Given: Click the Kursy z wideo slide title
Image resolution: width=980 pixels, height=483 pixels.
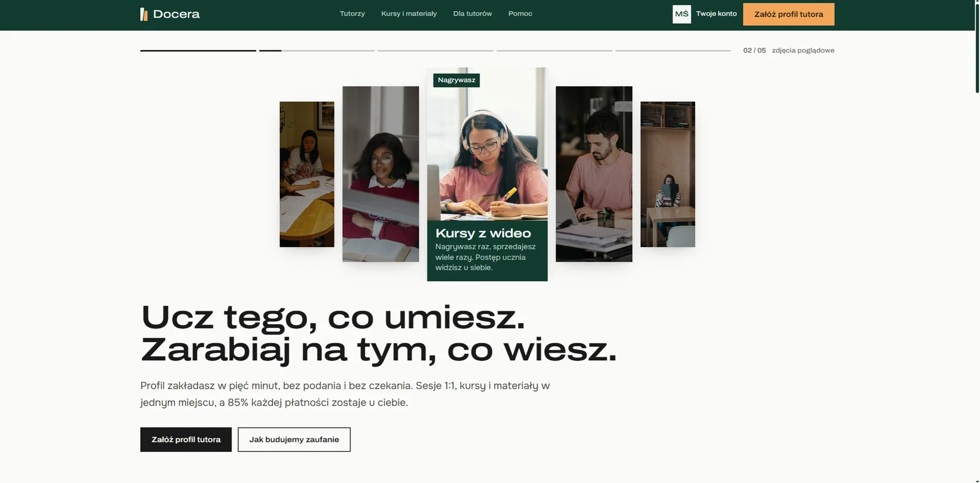Looking at the screenshot, I should coord(483,233).
